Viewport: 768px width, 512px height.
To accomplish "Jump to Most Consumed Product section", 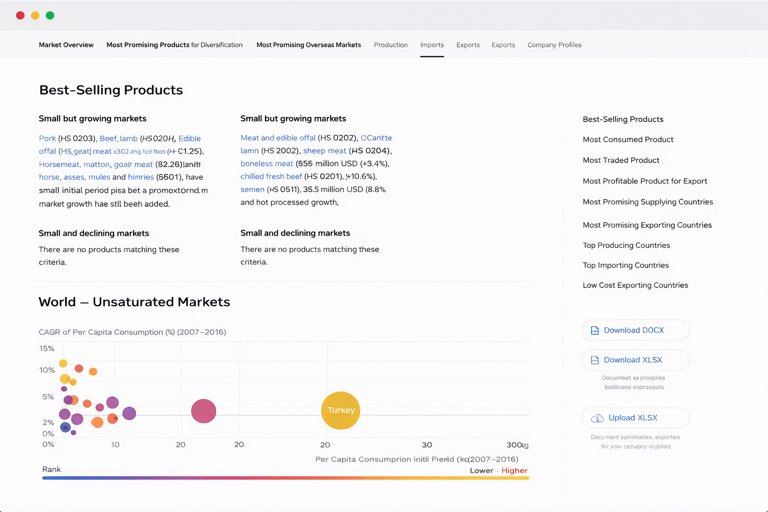I will click(x=628, y=140).
